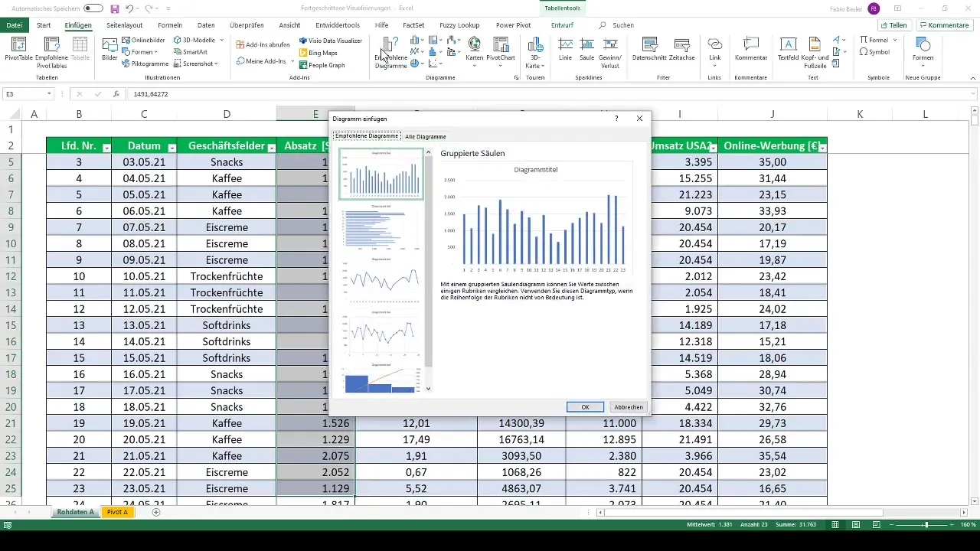
Task: Launch Visio Data Visualizer add-in
Action: click(330, 41)
